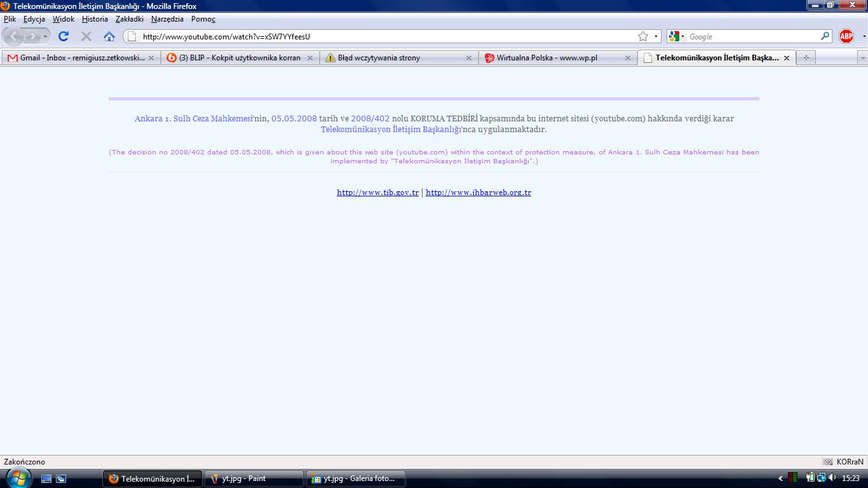This screenshot has width=868, height=488.
Task: Switch to Wirtualna Polska tab
Action: click(546, 58)
